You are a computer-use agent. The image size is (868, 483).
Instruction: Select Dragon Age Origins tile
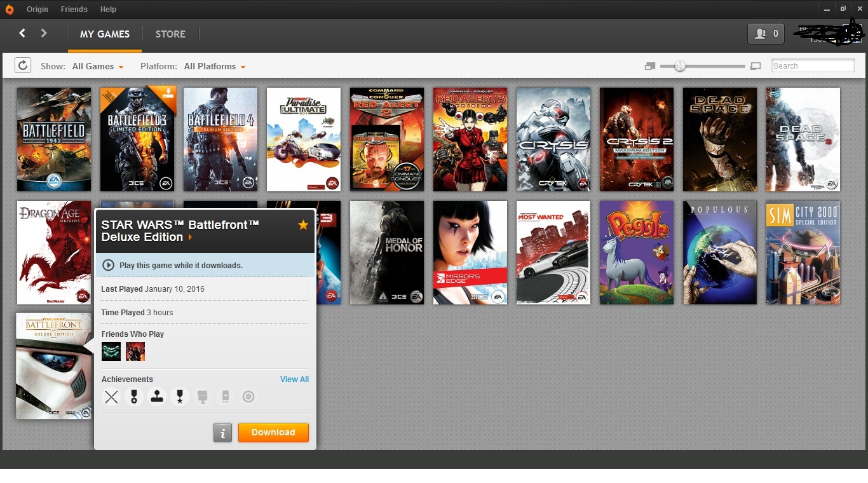(x=54, y=253)
